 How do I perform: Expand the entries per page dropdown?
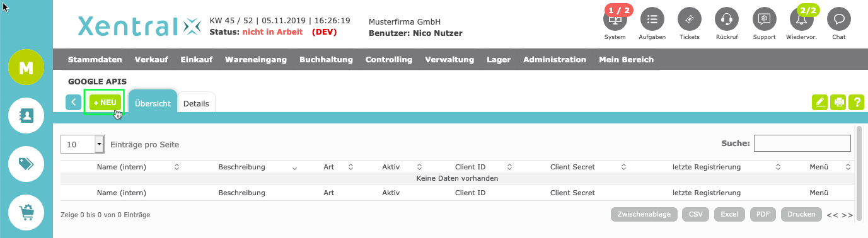(x=99, y=144)
